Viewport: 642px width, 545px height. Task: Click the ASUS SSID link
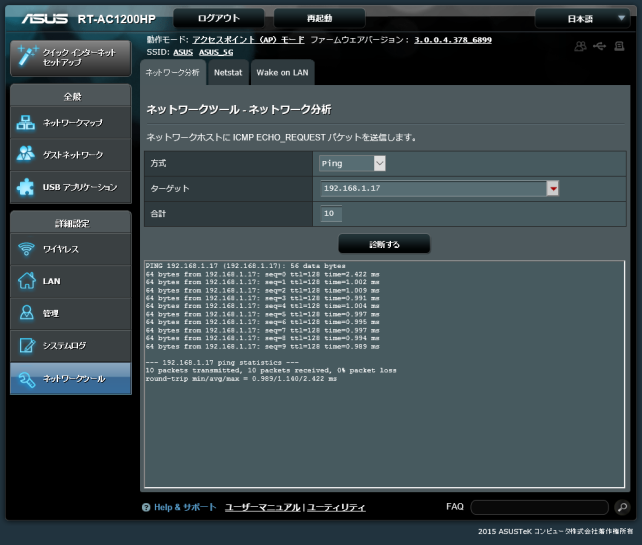click(183, 52)
